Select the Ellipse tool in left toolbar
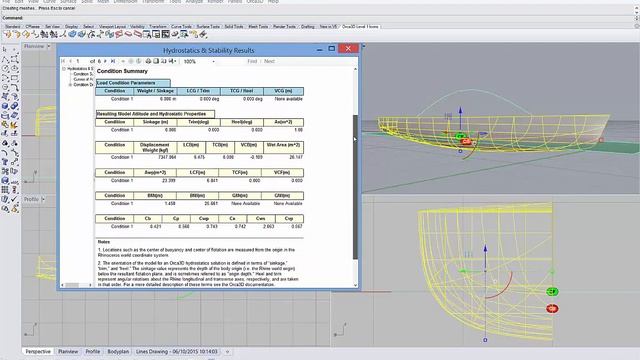The width and height of the screenshot is (640, 360). pyautogui.click(x=14, y=68)
